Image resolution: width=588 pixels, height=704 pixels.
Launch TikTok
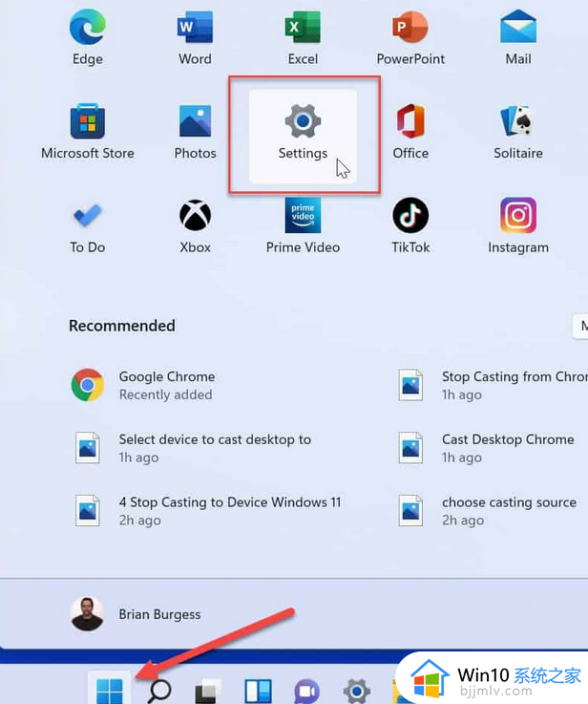[410, 226]
